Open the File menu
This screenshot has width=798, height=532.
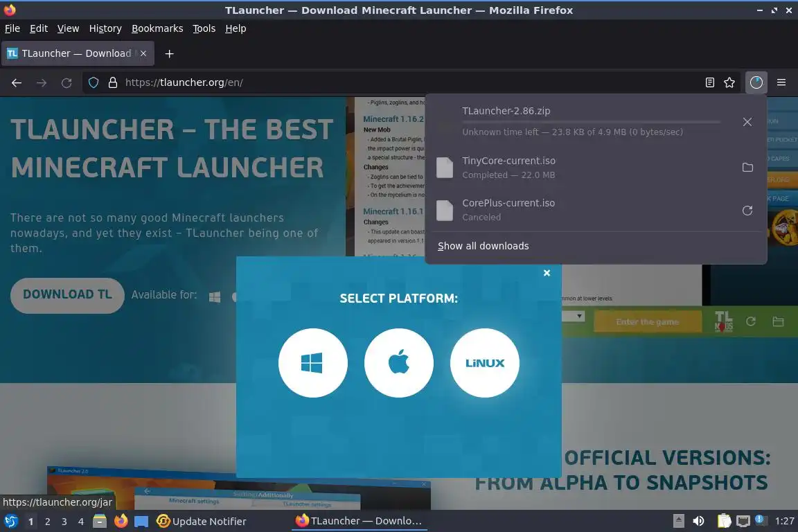(12, 28)
